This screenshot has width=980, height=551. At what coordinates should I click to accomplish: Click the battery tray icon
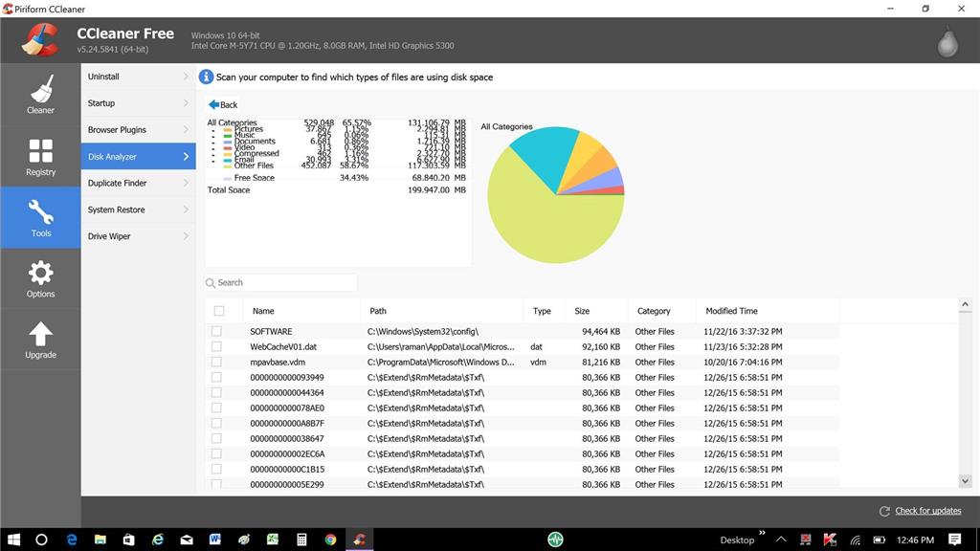pyautogui.click(x=880, y=540)
